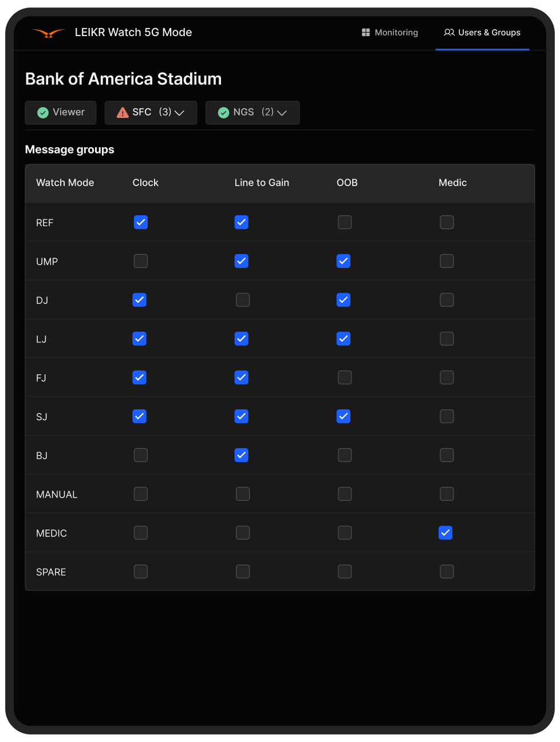Select the Viewer button

pyautogui.click(x=60, y=113)
